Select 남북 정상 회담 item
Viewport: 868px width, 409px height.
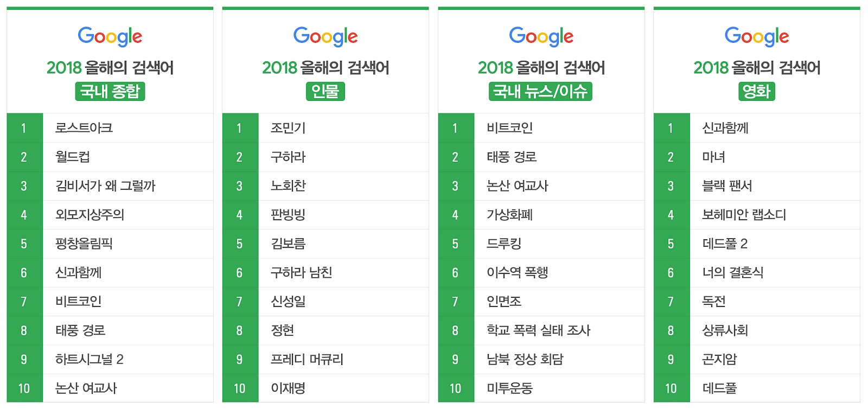[x=525, y=360]
